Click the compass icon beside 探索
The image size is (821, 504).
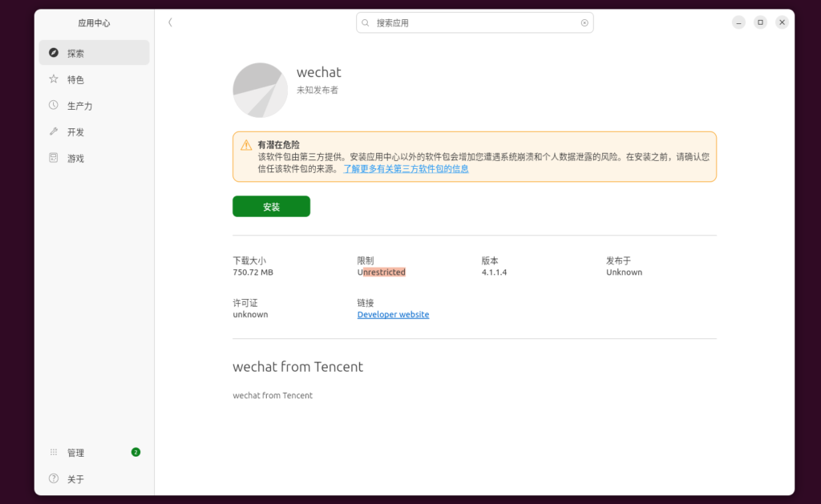tap(54, 53)
